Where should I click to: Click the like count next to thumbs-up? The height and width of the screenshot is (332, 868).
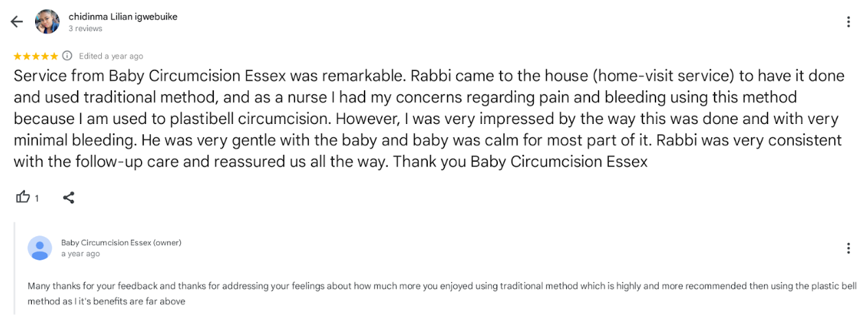[37, 198]
